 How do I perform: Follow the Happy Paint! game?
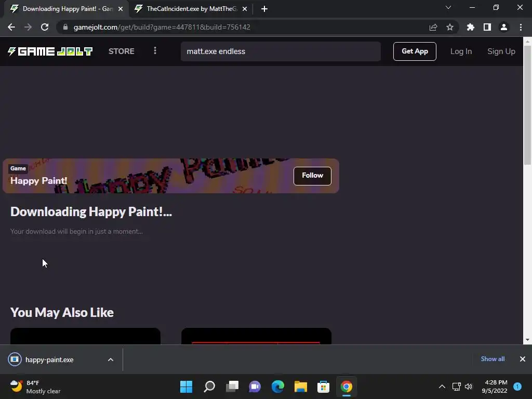tap(312, 176)
